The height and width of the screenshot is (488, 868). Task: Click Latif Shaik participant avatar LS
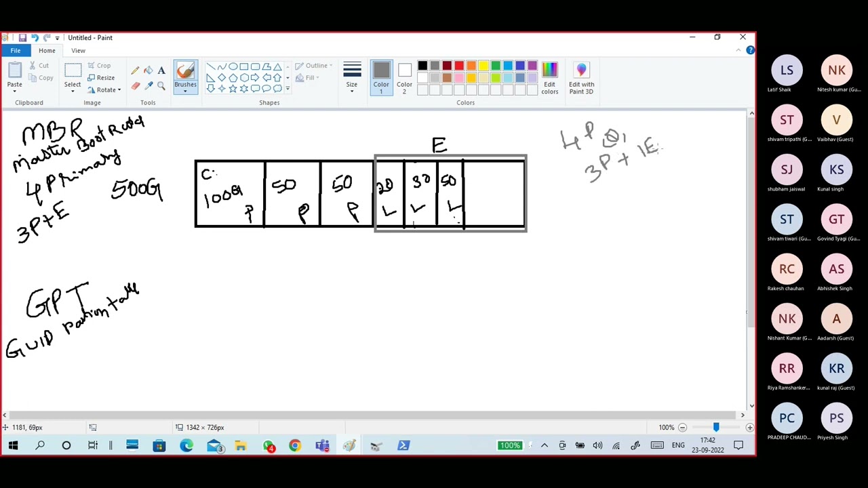(x=787, y=70)
